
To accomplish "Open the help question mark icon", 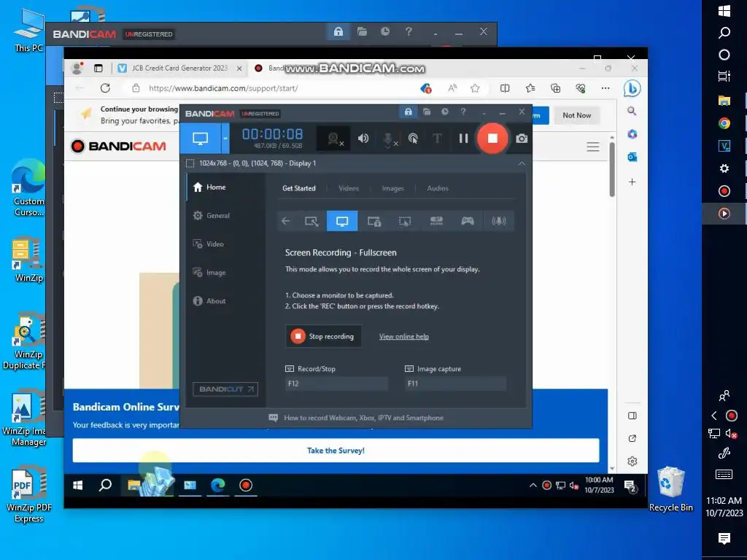I will coord(463,112).
